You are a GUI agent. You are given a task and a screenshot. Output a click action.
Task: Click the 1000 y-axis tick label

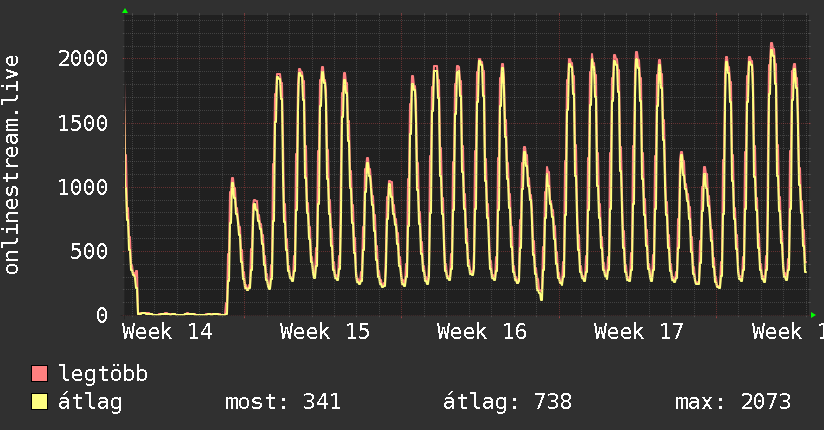click(83, 187)
